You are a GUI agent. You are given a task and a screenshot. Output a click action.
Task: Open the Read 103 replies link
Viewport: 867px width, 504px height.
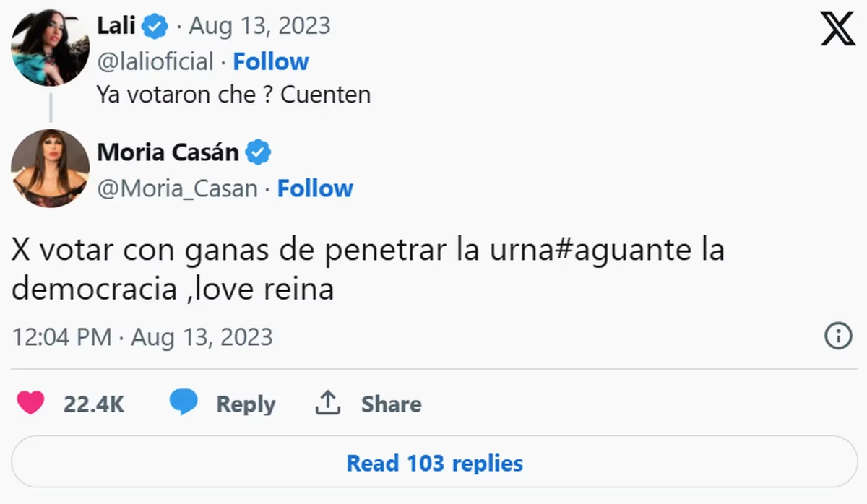click(x=433, y=464)
